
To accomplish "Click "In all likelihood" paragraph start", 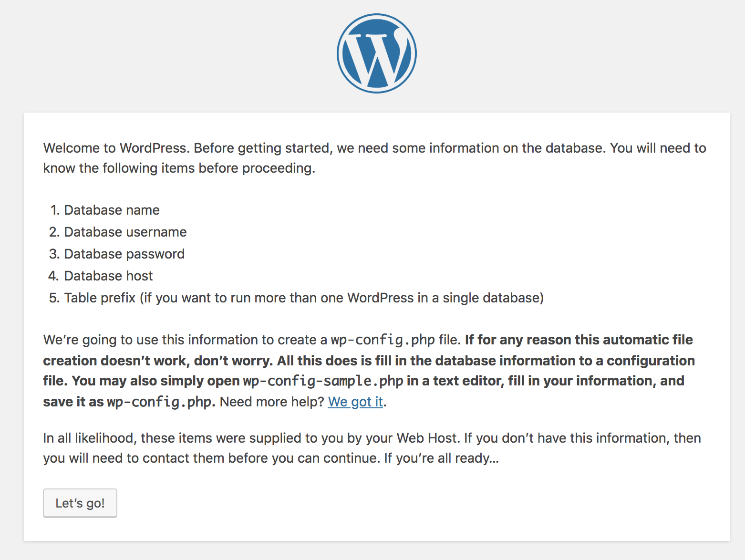I will 89,438.
